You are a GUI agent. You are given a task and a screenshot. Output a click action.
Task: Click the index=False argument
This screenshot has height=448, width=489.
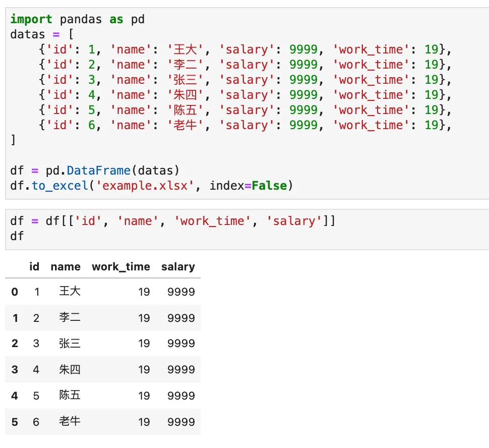[x=248, y=186]
